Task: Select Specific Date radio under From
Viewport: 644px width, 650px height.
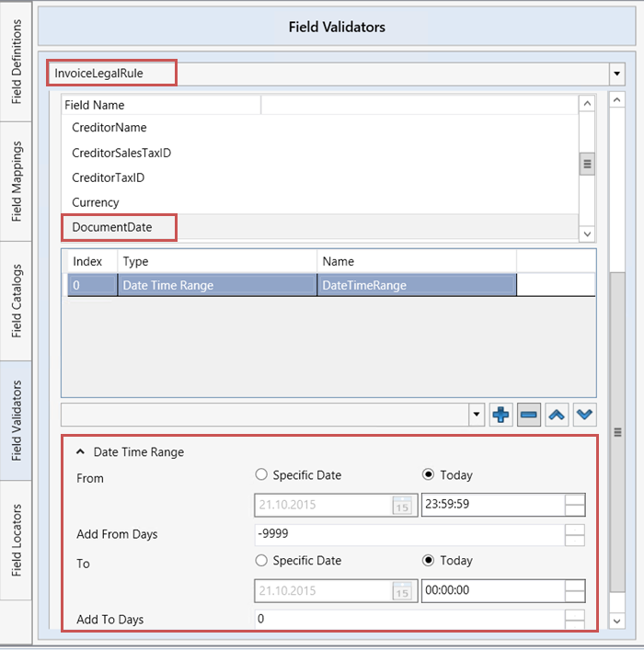Action: (x=261, y=475)
